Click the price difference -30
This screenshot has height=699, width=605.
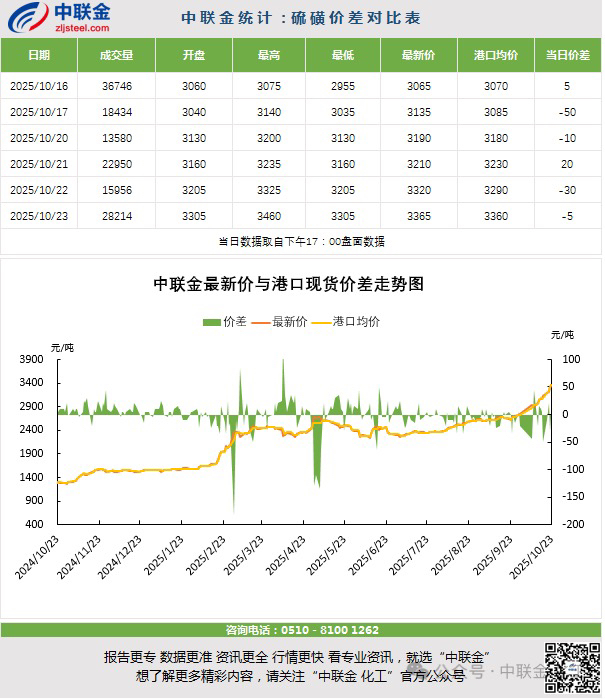(568, 190)
